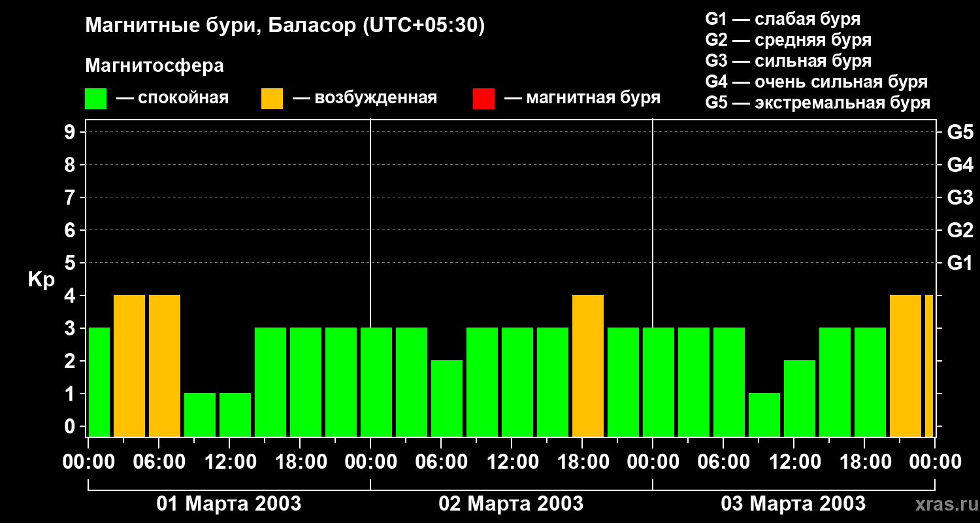This screenshot has height=523, width=980.
Task: Click the '18:00' tick label under 03 Марта
Action: [x=864, y=462]
